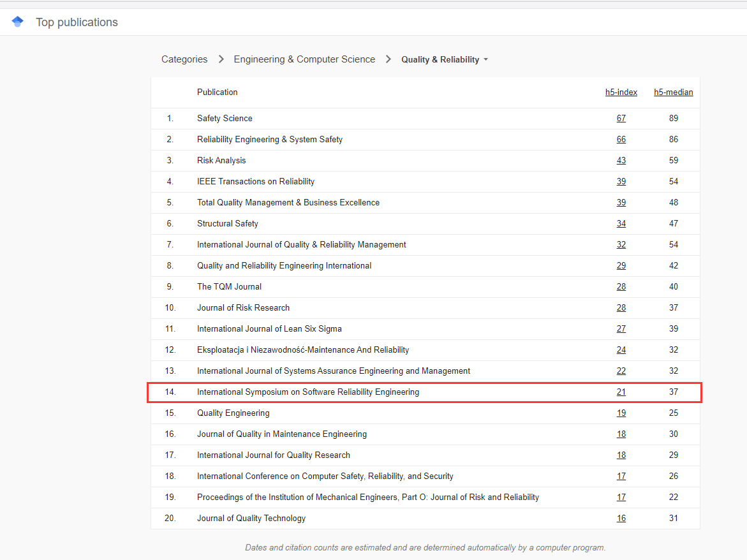Open Journal of Risk Research h5-index 28
Image resolution: width=747 pixels, height=560 pixels.
click(x=621, y=307)
